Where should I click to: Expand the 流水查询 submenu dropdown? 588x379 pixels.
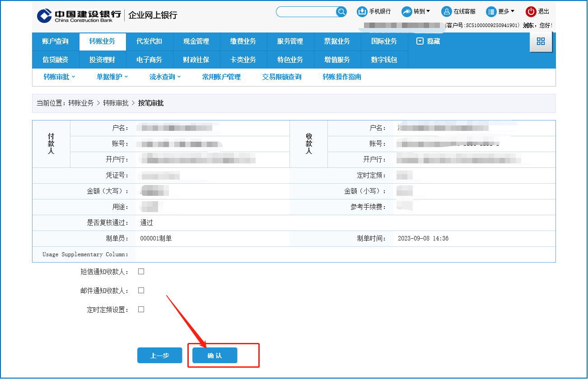click(x=165, y=77)
